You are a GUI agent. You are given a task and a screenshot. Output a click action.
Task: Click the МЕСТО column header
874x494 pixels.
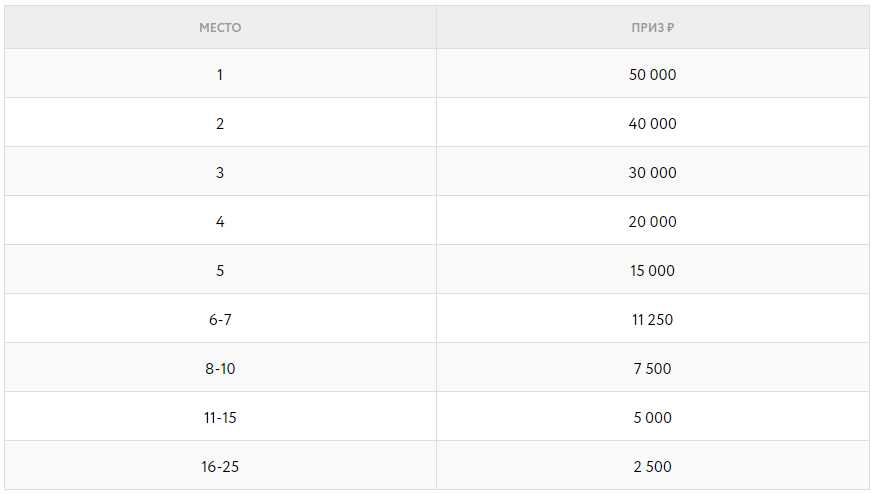tap(220, 28)
